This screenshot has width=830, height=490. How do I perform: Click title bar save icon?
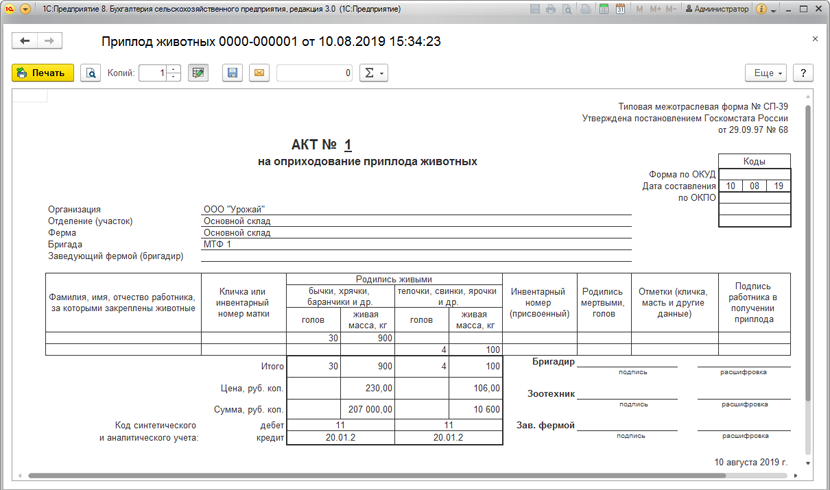click(x=535, y=9)
